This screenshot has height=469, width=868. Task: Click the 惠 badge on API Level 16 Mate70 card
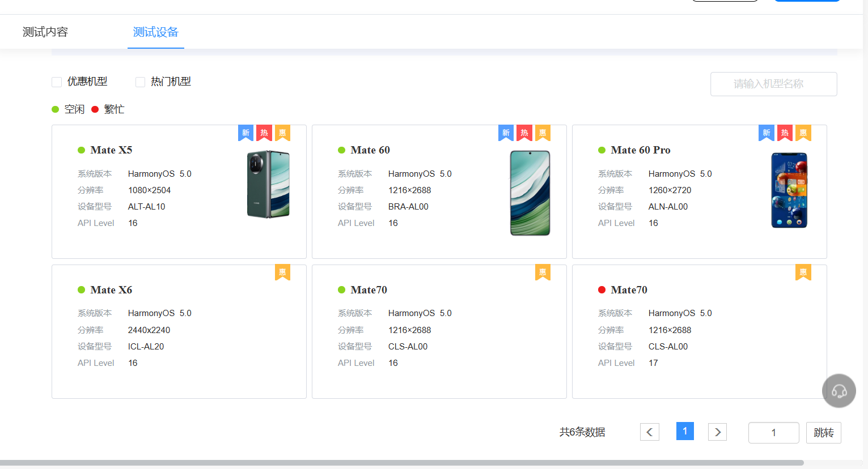(x=543, y=272)
